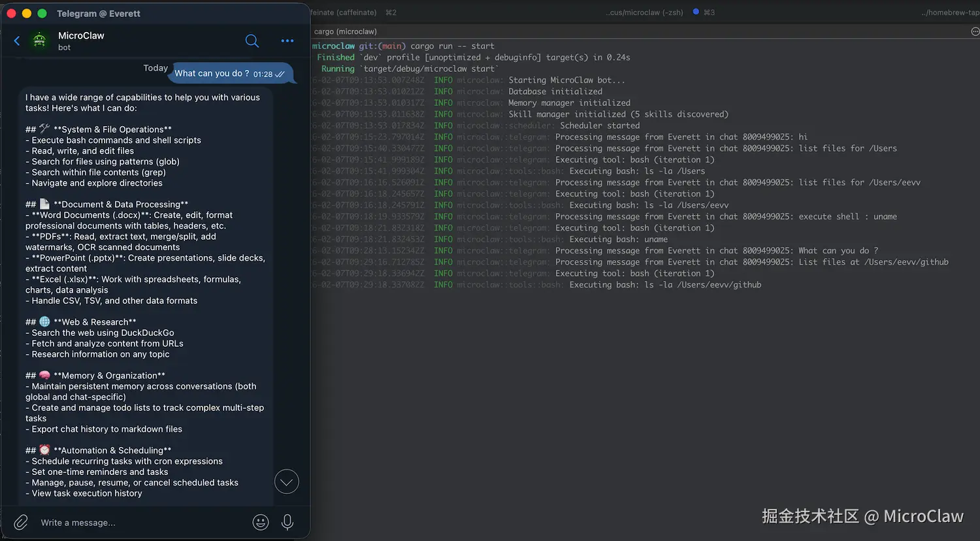Open terminal pane options circled icon on right
Image resolution: width=980 pixels, height=541 pixels.
click(975, 31)
